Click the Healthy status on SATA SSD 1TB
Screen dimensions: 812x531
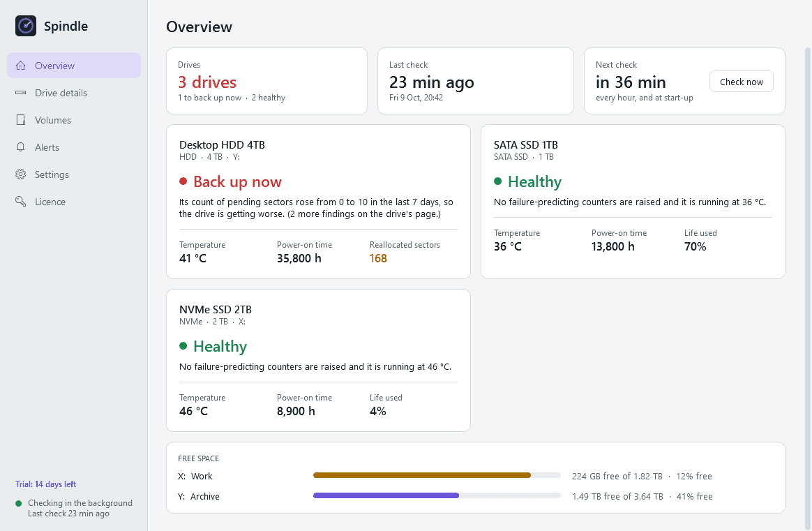534,181
